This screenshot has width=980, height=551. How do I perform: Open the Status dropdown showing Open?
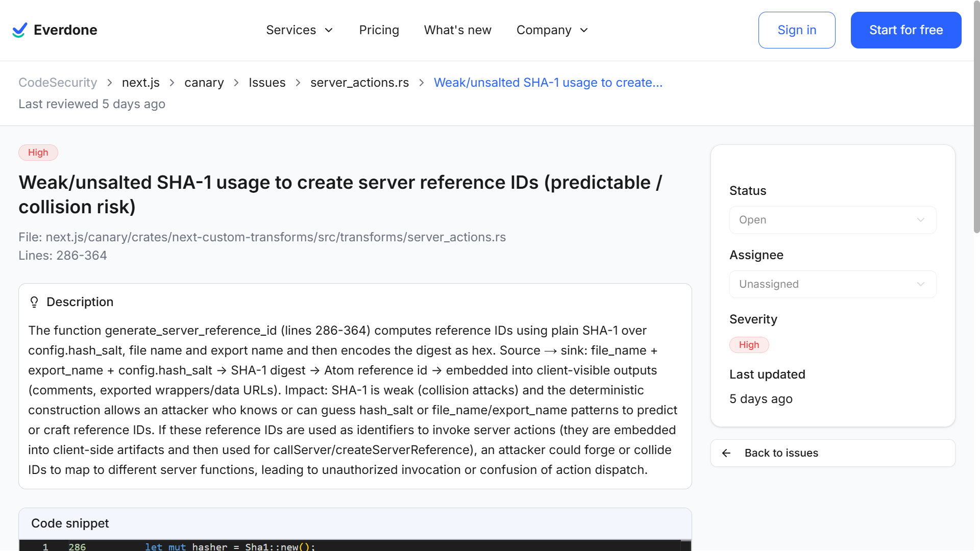(x=832, y=220)
